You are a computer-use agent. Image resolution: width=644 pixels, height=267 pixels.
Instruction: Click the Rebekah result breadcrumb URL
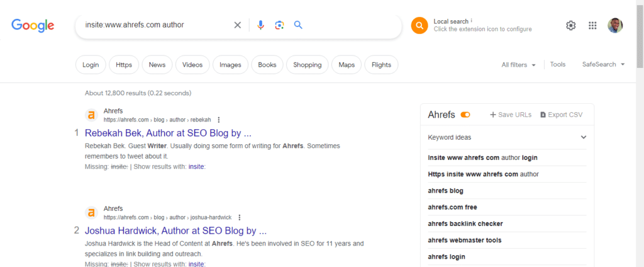pyautogui.click(x=157, y=120)
